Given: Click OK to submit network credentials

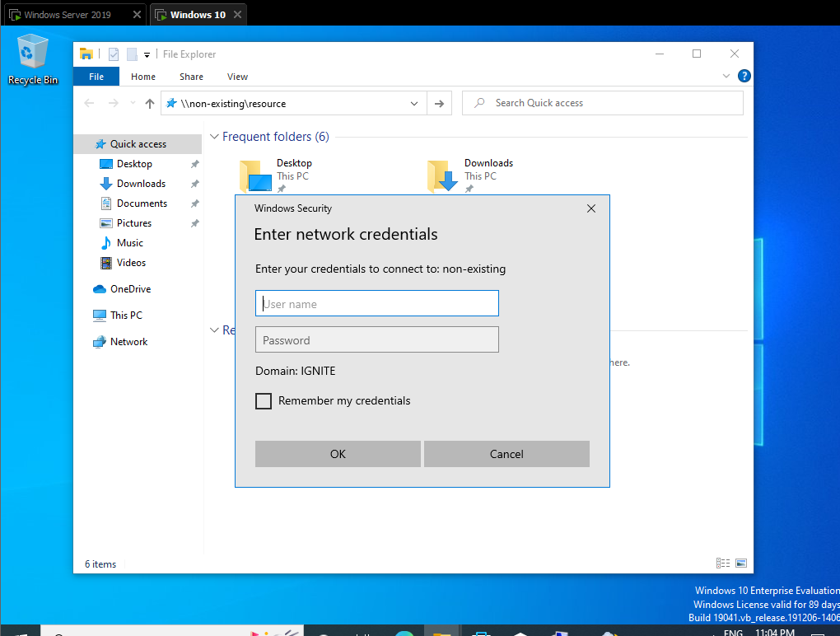Looking at the screenshot, I should (338, 454).
